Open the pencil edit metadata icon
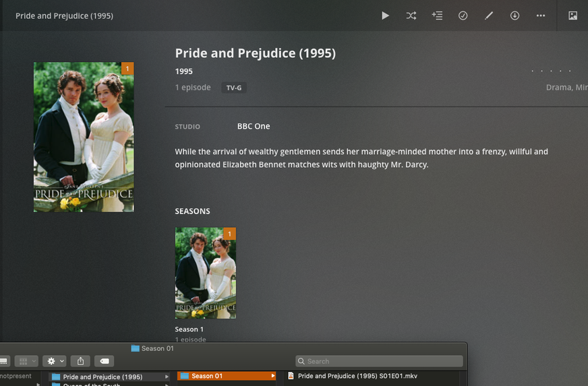Screen dimensions: 588x386 coord(489,15)
